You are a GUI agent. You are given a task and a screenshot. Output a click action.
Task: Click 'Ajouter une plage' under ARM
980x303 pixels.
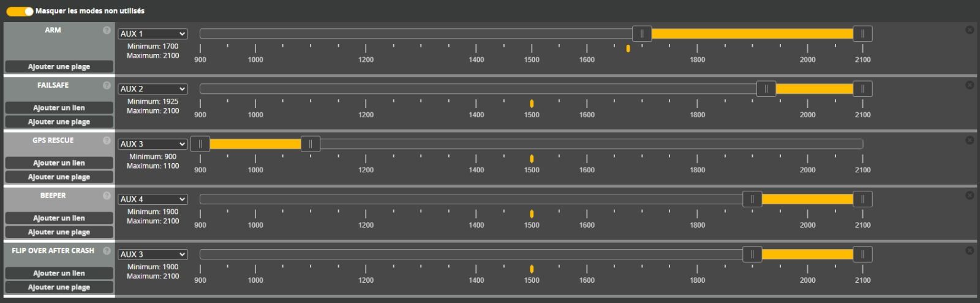(59, 66)
